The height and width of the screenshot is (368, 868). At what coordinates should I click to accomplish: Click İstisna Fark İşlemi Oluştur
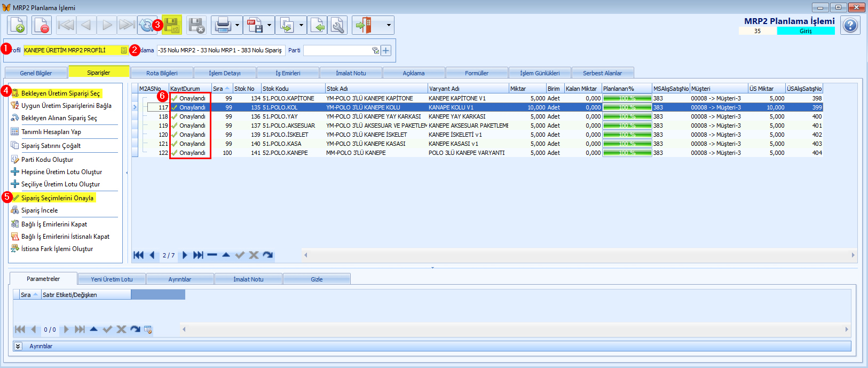(x=57, y=249)
